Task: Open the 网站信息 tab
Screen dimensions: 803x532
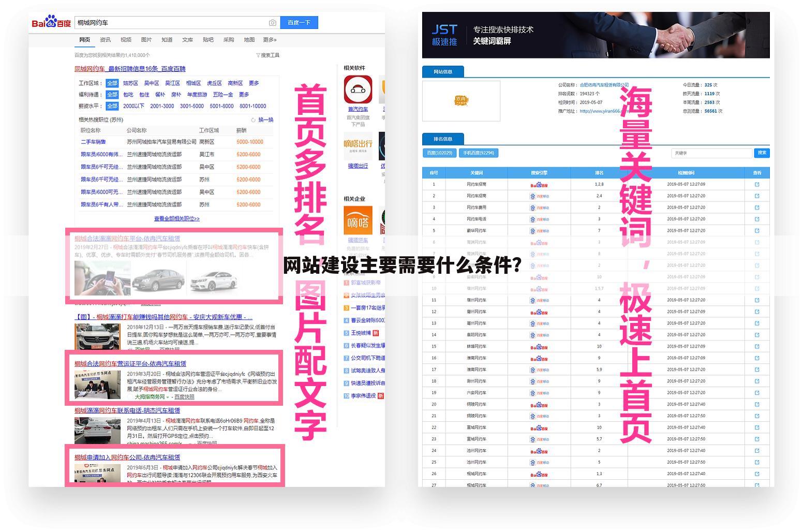Action: (x=443, y=71)
